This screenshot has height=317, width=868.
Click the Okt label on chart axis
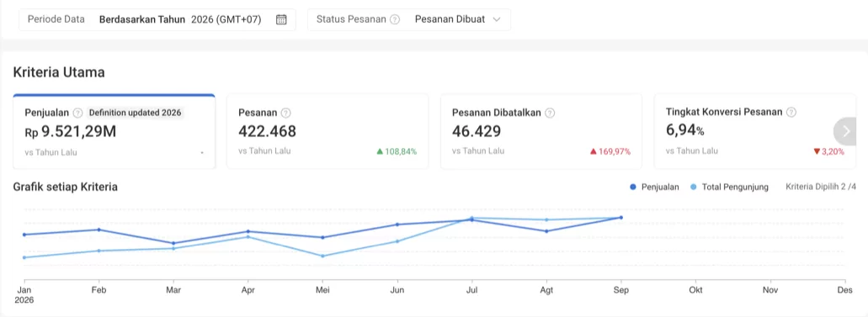695,290
